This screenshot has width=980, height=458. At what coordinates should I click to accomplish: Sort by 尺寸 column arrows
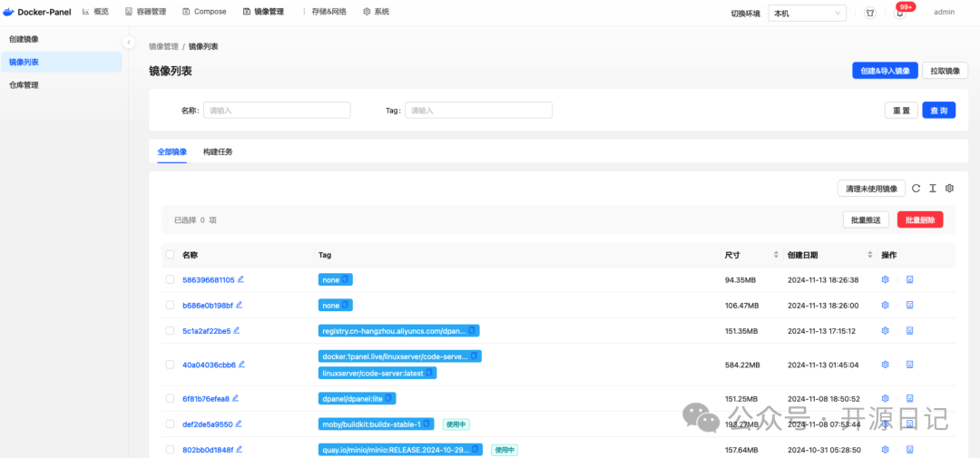pos(776,255)
